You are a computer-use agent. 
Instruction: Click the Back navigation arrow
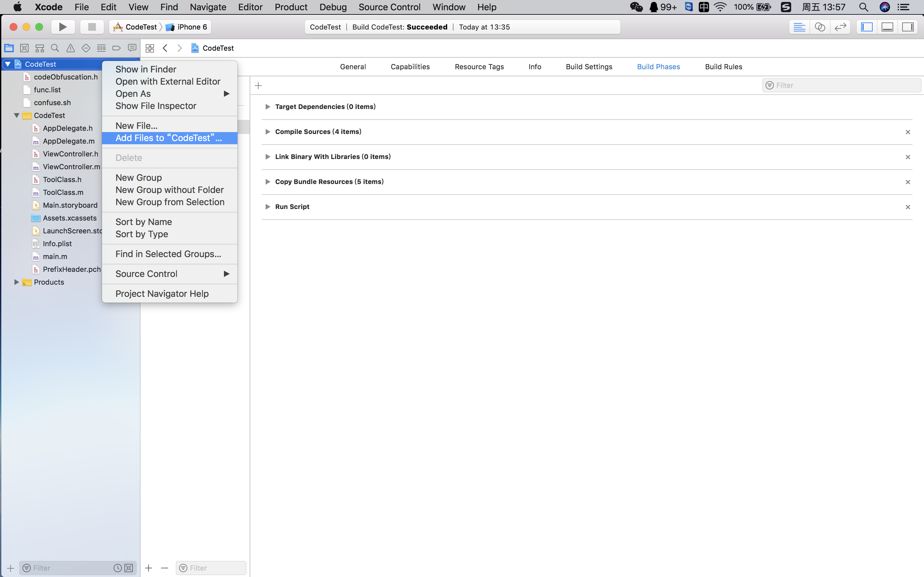tap(165, 48)
